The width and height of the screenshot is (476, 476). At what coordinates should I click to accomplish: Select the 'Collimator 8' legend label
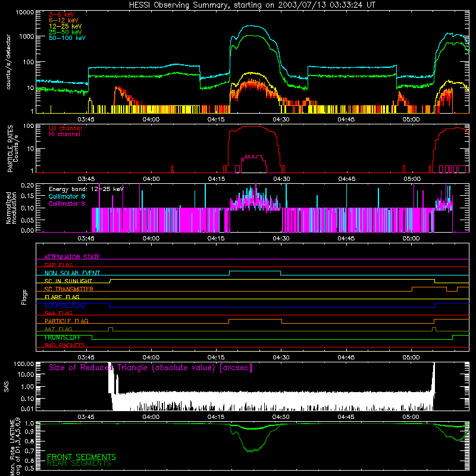pos(67,196)
